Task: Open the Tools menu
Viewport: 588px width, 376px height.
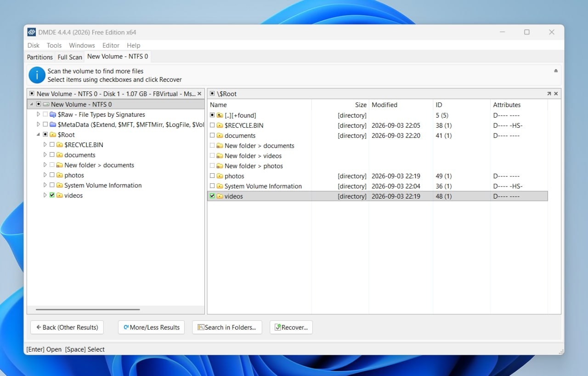Action: pyautogui.click(x=54, y=46)
